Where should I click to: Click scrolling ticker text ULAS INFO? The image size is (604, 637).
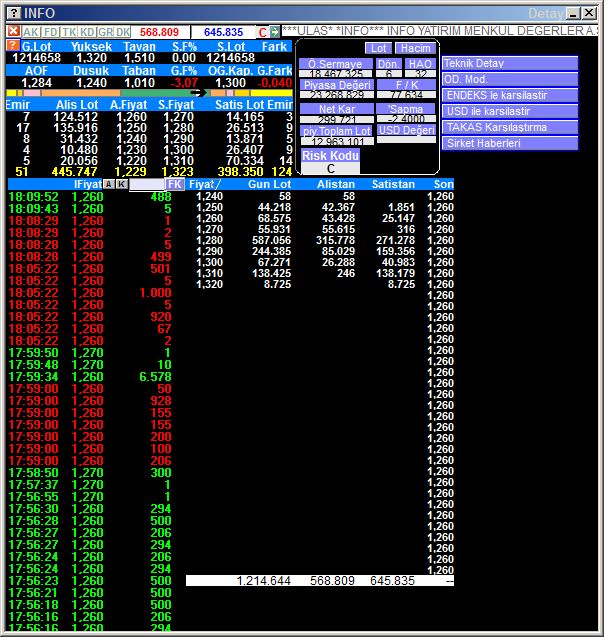pos(439,31)
